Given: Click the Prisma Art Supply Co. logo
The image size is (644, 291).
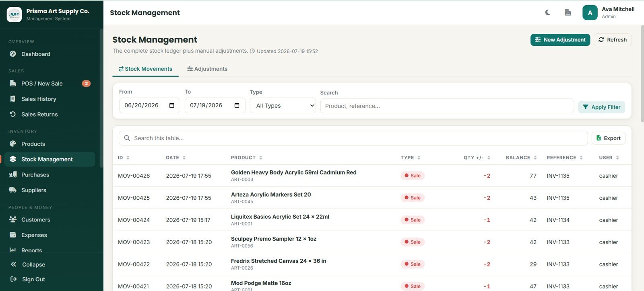Looking at the screenshot, I should click(14, 14).
